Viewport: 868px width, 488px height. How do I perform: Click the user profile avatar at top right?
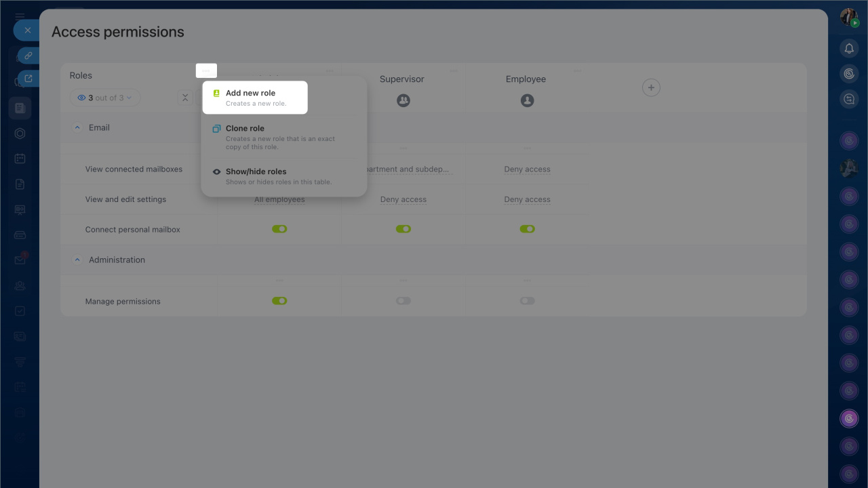(x=849, y=18)
